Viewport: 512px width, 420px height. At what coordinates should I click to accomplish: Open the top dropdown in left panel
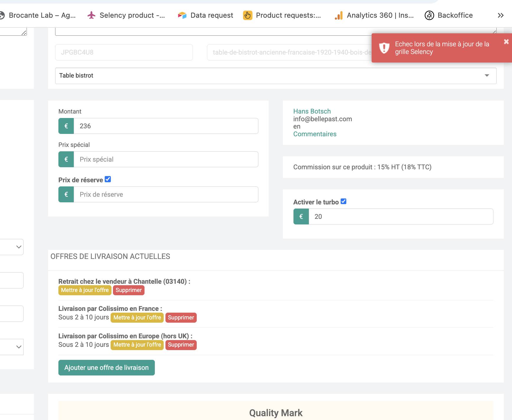[x=19, y=247]
